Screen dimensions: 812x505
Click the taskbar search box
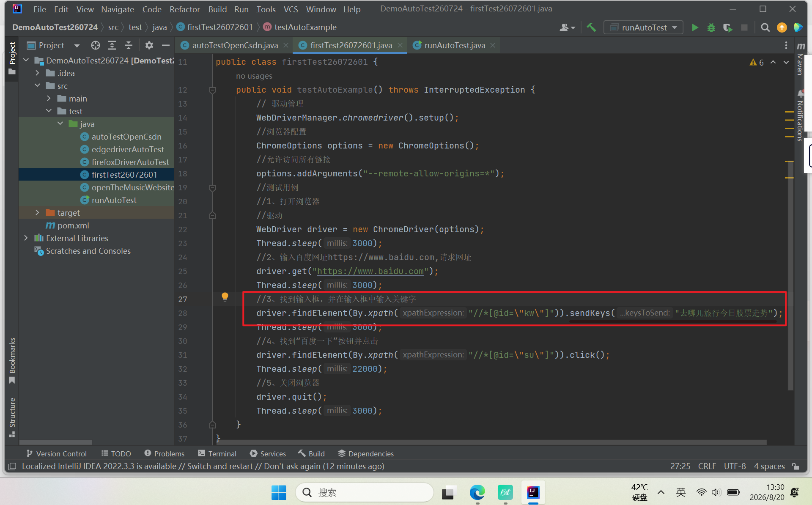coord(365,492)
